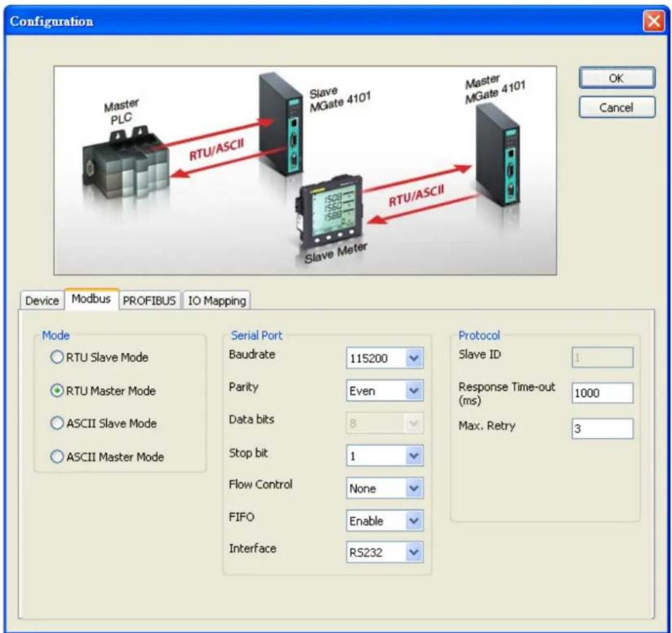Expand the Flow Control dropdown
672x633 pixels.
[384, 488]
